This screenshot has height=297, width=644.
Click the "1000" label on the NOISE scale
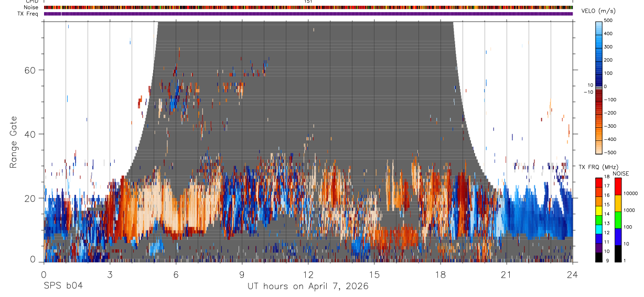(x=629, y=210)
